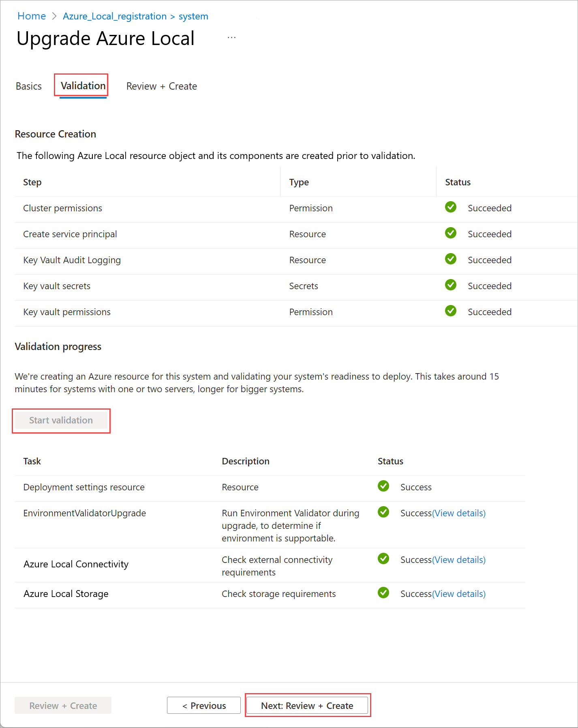Switch to the Basics tab
The height and width of the screenshot is (728, 578).
click(x=29, y=86)
